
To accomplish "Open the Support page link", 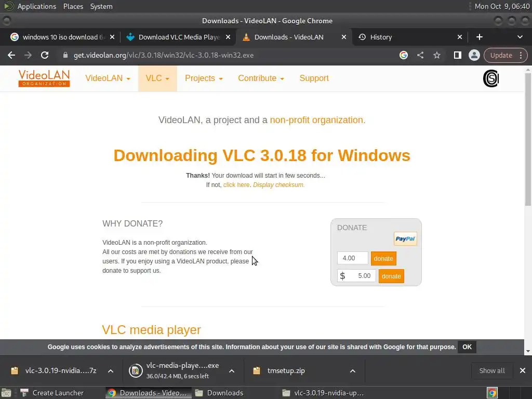I will point(314,78).
